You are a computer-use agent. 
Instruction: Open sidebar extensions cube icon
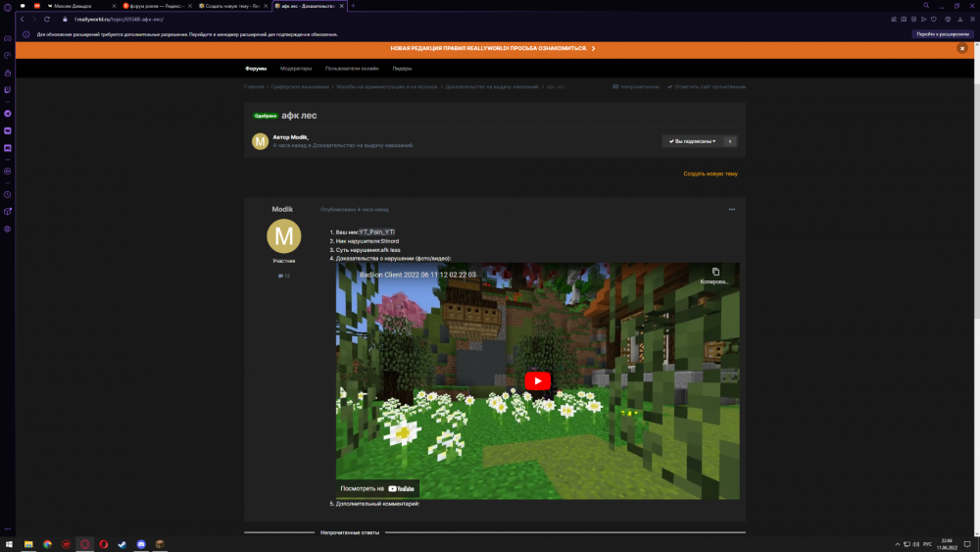tap(8, 212)
